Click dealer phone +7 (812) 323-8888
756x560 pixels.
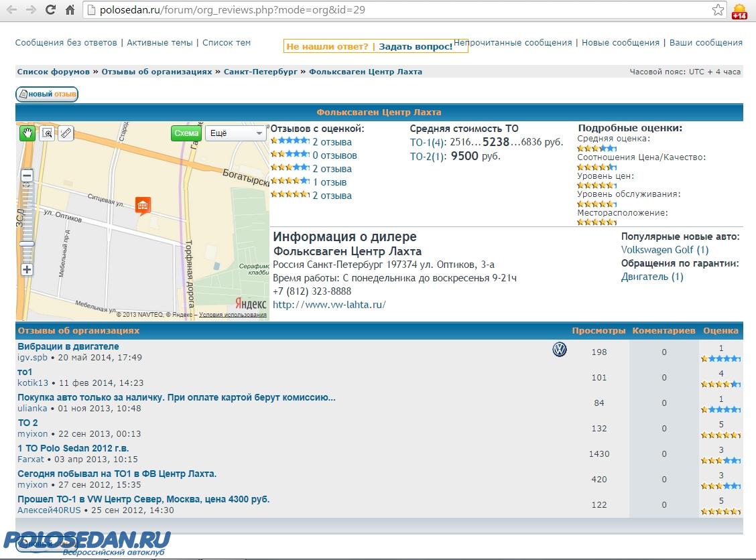pyautogui.click(x=312, y=291)
